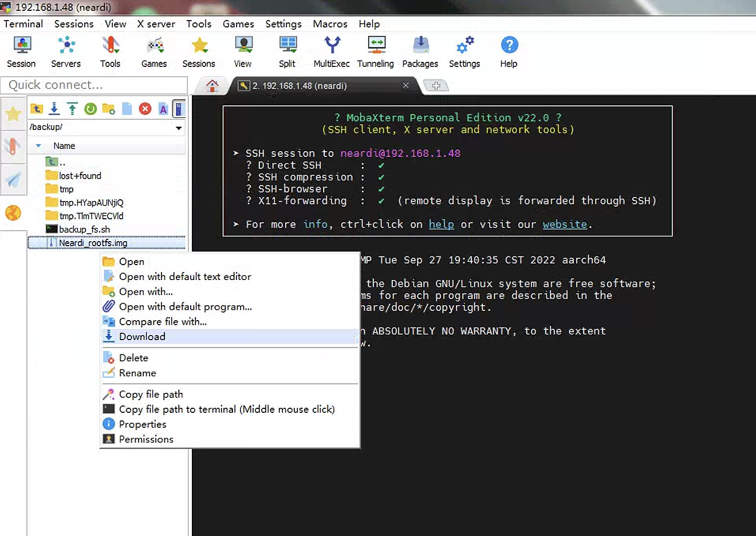
Task: Open the star Sessions sidebar tab
Action: click(13, 115)
